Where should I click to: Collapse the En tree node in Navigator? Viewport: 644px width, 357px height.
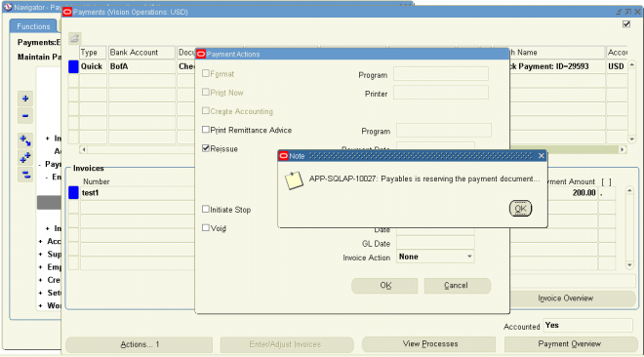47,178
